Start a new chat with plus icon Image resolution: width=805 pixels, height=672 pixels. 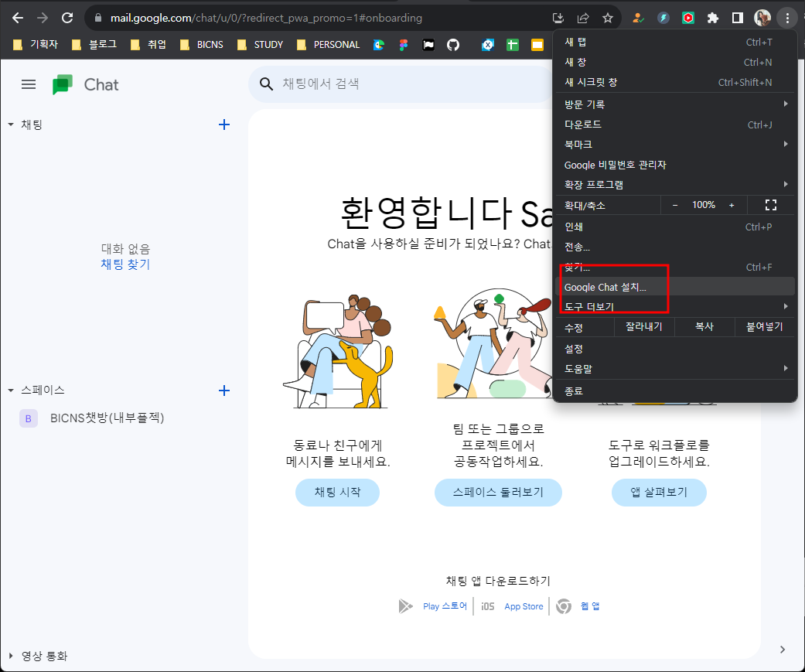[223, 125]
